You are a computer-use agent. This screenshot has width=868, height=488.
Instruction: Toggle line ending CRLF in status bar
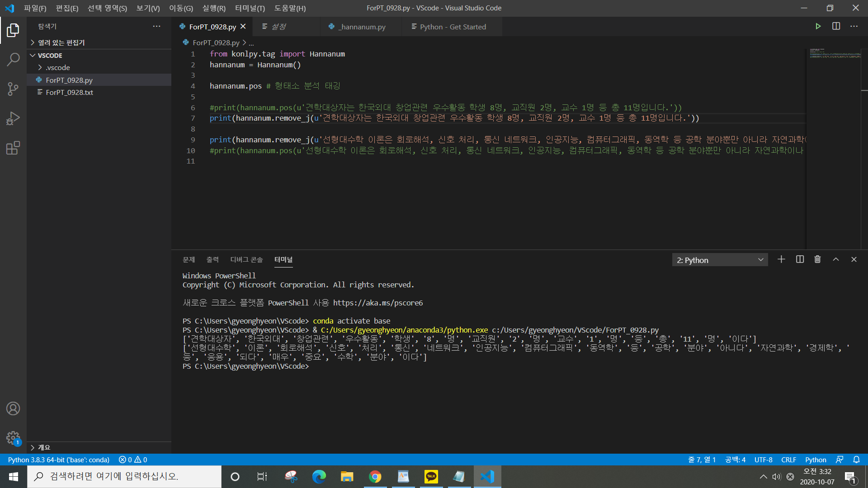tap(788, 460)
